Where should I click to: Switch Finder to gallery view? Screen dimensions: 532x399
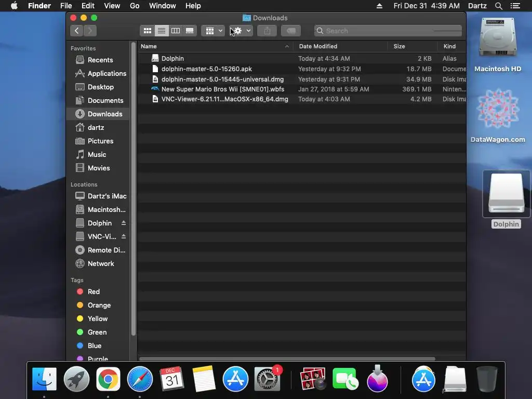190,31
